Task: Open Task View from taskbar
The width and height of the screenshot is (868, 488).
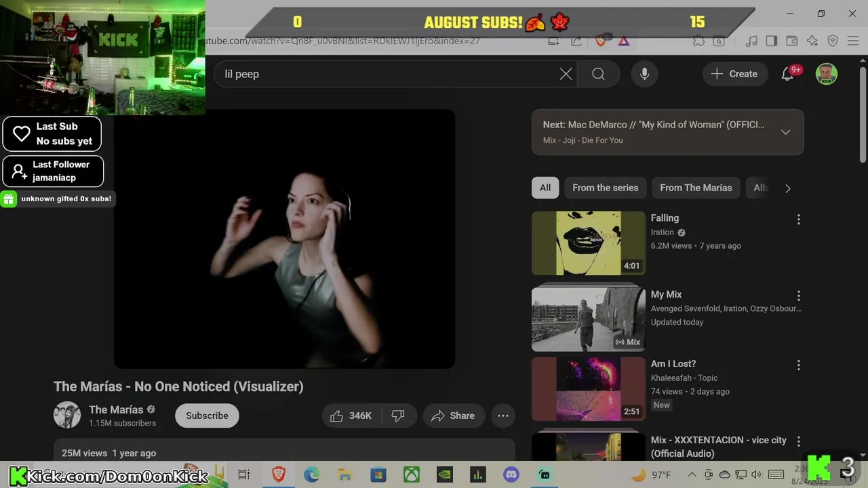Action: pyautogui.click(x=244, y=474)
